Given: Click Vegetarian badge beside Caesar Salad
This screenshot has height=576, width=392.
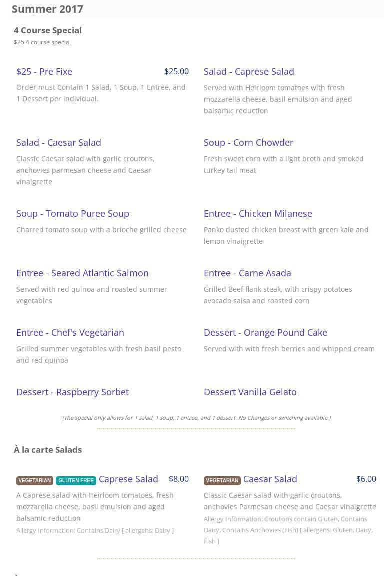Looking at the screenshot, I should coord(222,480).
